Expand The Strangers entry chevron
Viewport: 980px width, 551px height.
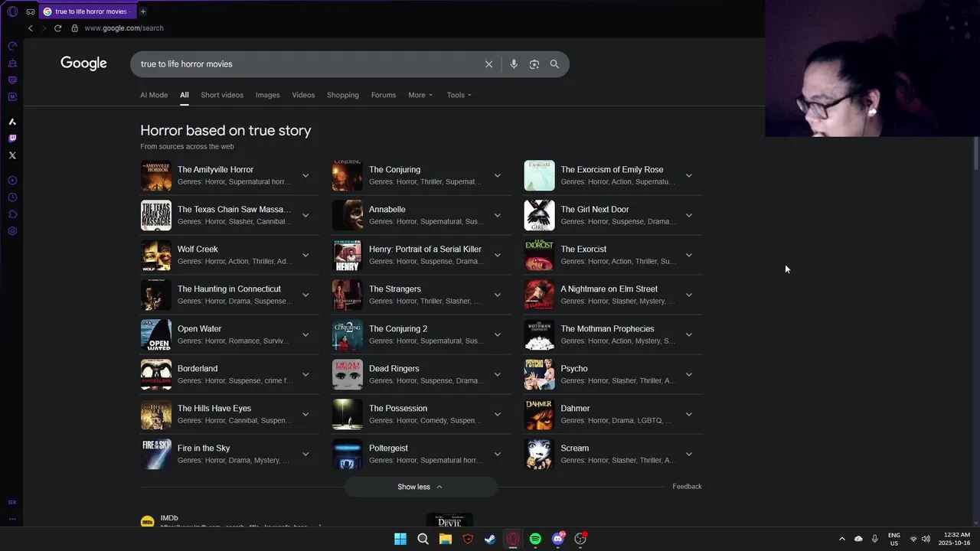point(497,295)
